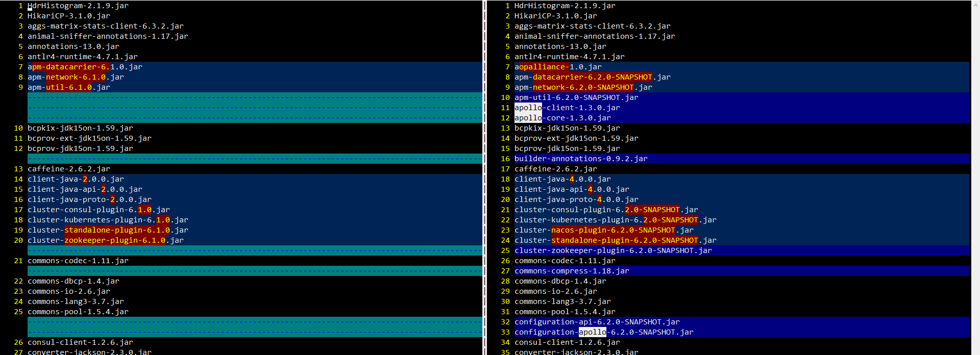
Task: Click bcpkix-jdk15on-1.59.jar on line 10
Action: pos(80,128)
